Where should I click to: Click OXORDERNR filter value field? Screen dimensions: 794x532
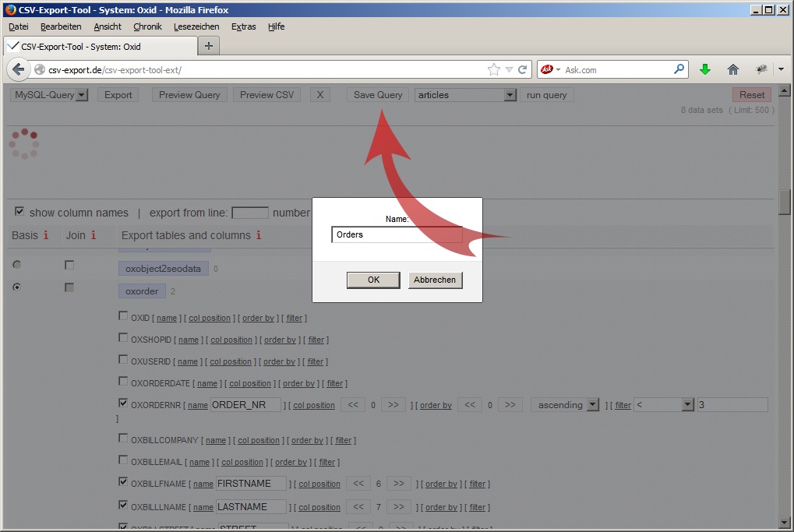[x=732, y=405]
